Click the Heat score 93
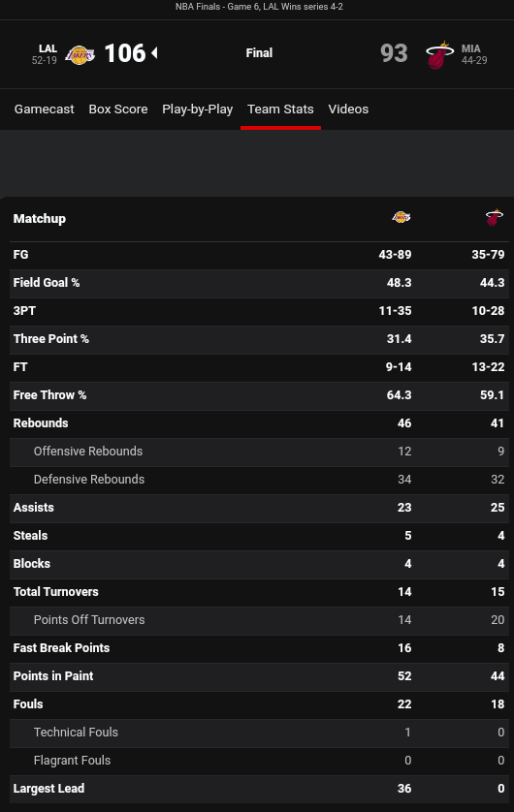The width and height of the screenshot is (514, 812). pyautogui.click(x=394, y=53)
